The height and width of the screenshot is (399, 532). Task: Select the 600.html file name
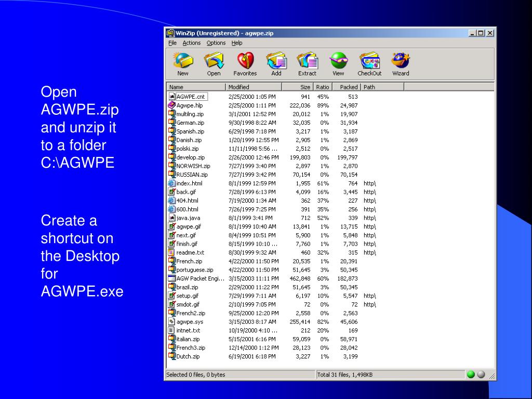pyautogui.click(x=187, y=209)
